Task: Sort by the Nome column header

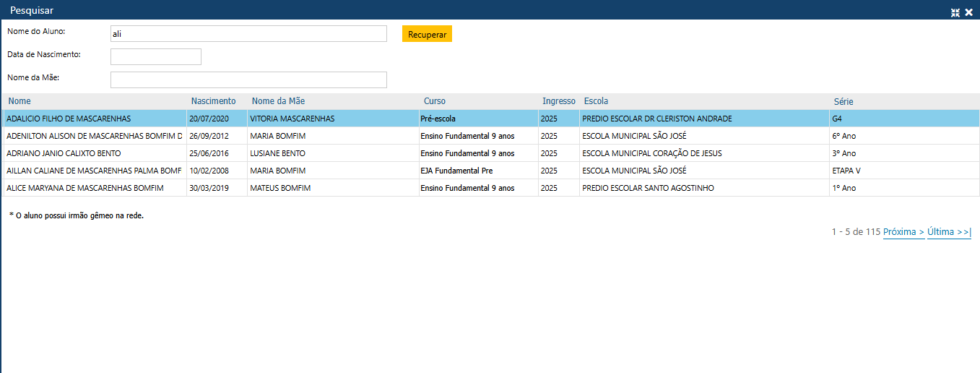Action: (19, 101)
